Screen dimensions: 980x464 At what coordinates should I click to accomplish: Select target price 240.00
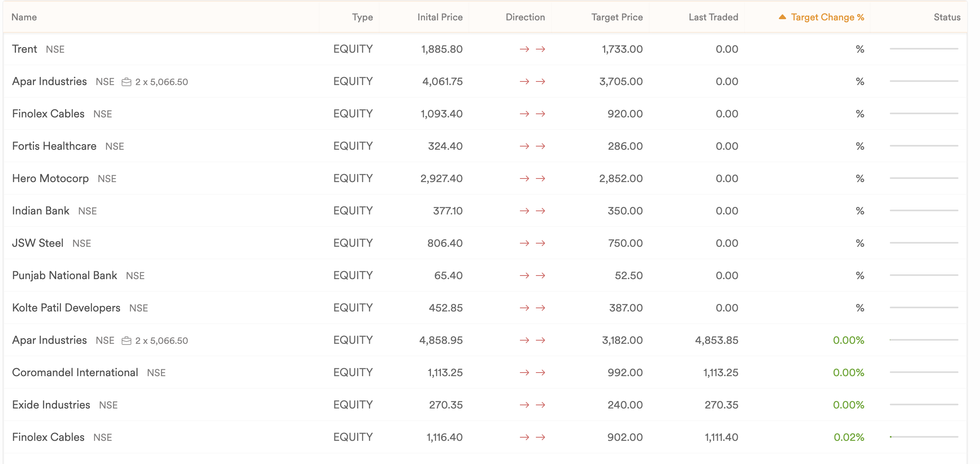click(x=625, y=405)
